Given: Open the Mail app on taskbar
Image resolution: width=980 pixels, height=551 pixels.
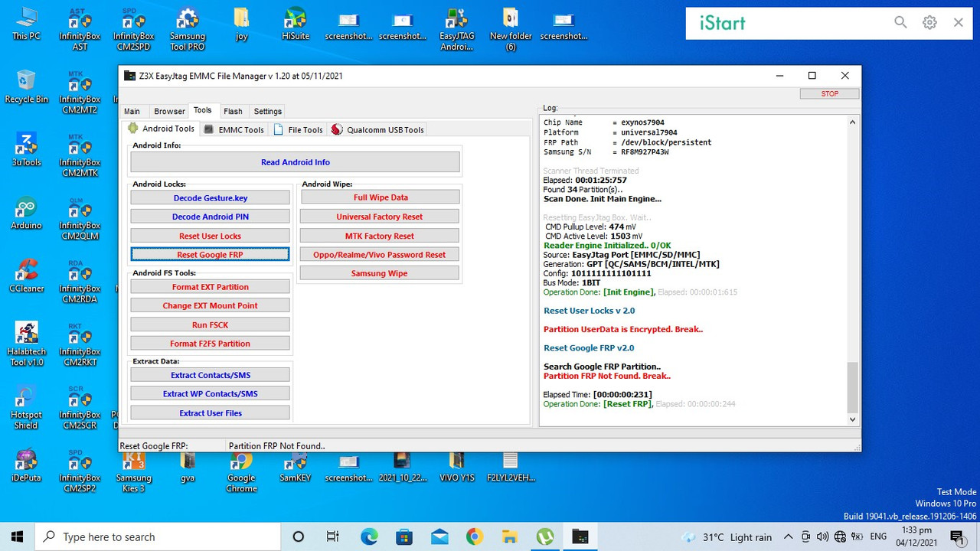Looking at the screenshot, I should tap(439, 536).
